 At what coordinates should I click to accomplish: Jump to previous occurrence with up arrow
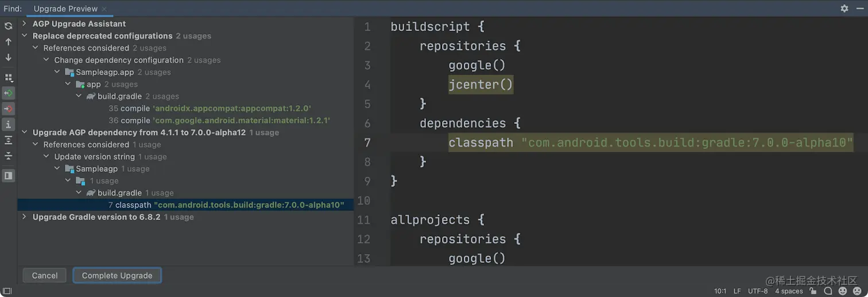click(8, 42)
